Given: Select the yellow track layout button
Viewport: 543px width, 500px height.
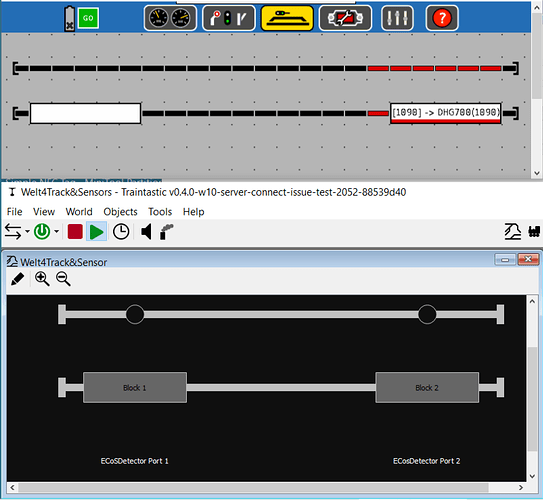Looking at the screenshot, I should 287,18.
